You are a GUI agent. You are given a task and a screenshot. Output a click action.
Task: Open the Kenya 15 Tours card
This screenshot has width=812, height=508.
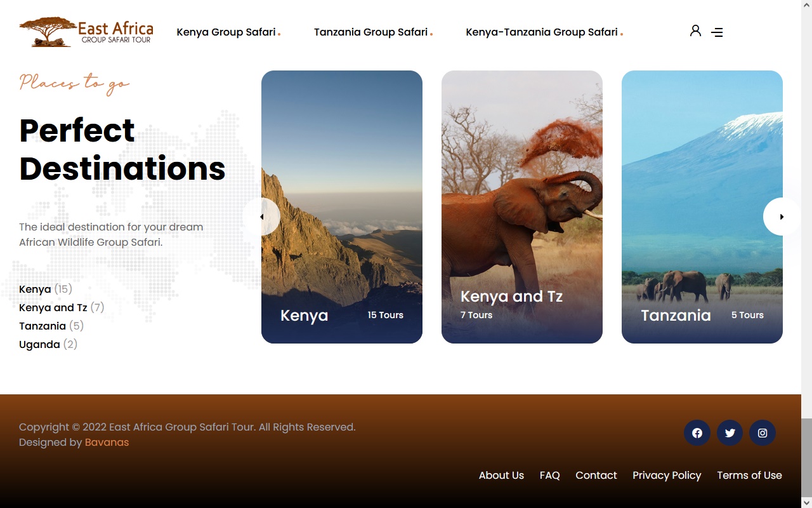point(342,207)
